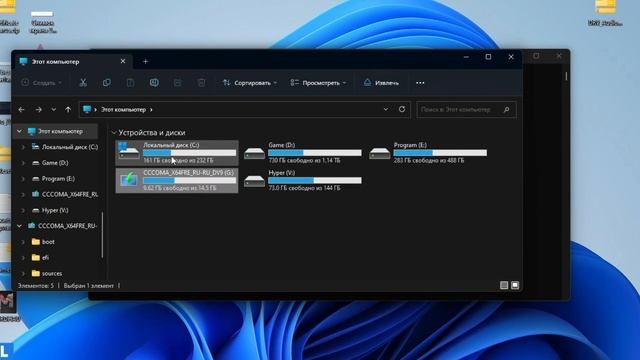This screenshot has width=640, height=360.
Task: Open the Просмотреть dropdown
Action: (318, 83)
